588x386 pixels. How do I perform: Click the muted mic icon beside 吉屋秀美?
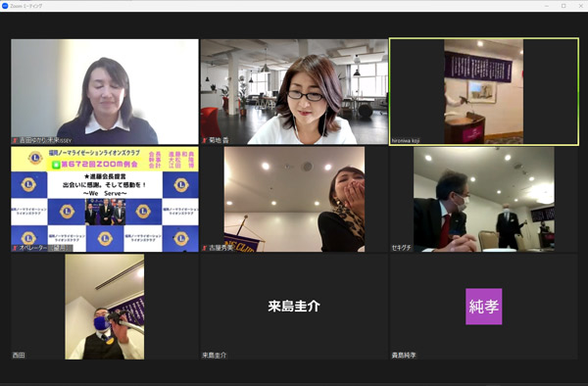(x=205, y=248)
